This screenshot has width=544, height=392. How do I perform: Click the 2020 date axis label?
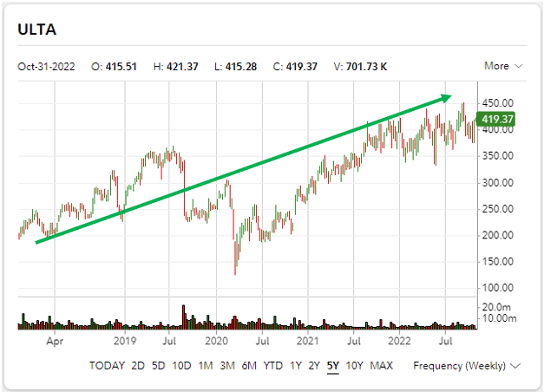point(217,341)
